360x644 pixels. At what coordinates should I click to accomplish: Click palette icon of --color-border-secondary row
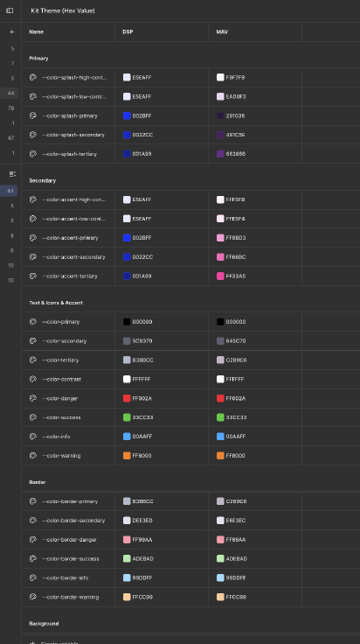coord(33,521)
